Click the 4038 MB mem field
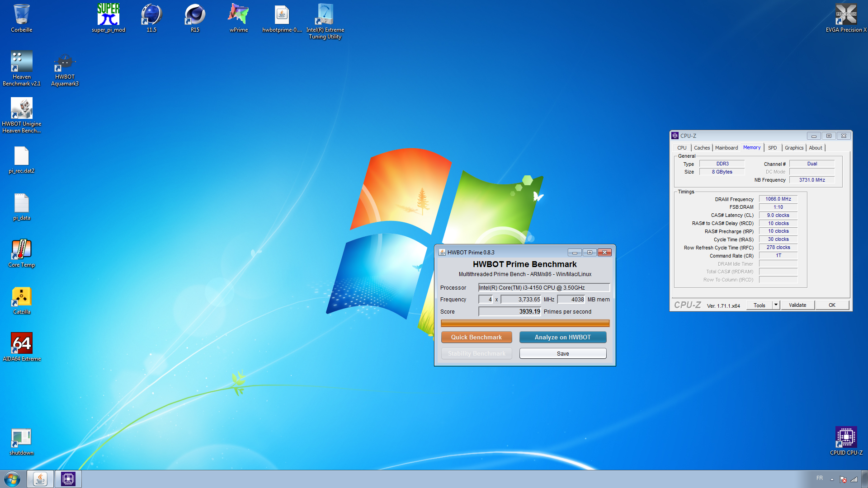The width and height of the screenshot is (868, 488). (571, 299)
